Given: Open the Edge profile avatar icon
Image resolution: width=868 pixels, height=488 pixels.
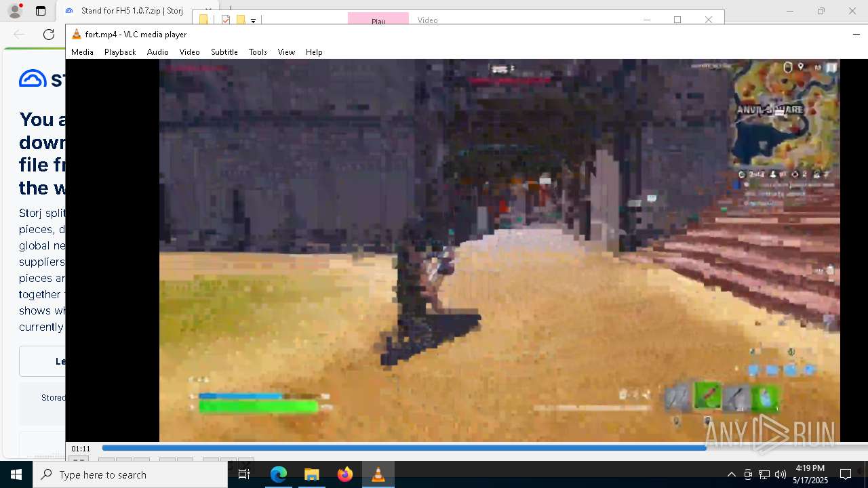Looking at the screenshot, I should (15, 11).
